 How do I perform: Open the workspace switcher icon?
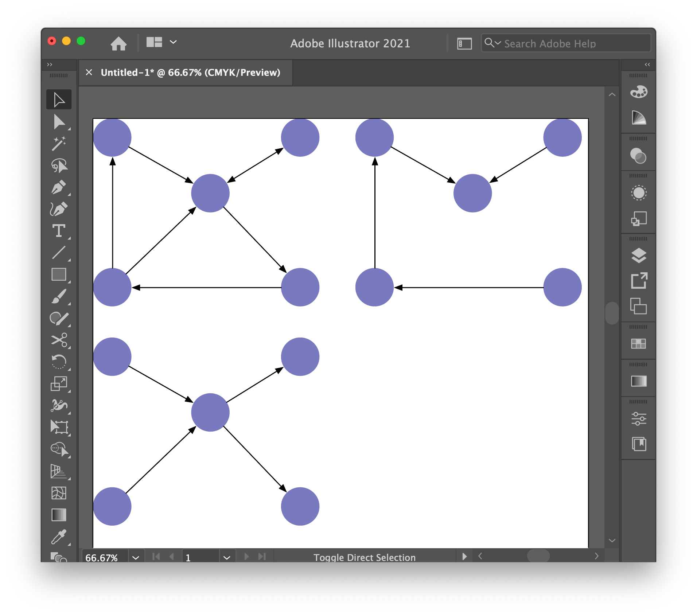[464, 44]
